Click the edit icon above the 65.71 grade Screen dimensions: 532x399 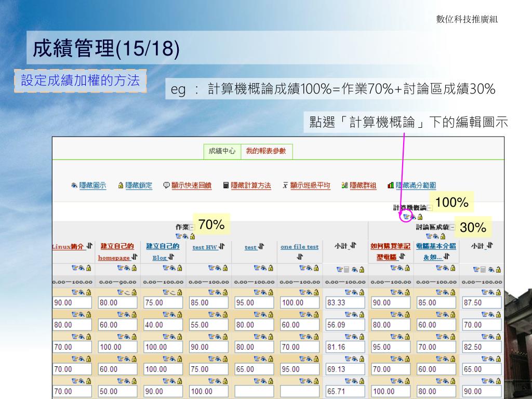pos(348,381)
